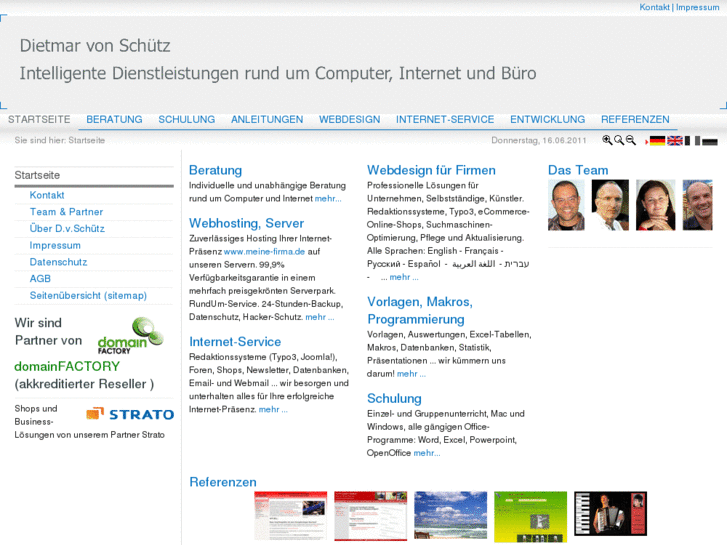This screenshot has width=727, height=545.
Task: Click the zoom-out magnifier icon
Action: click(x=631, y=140)
